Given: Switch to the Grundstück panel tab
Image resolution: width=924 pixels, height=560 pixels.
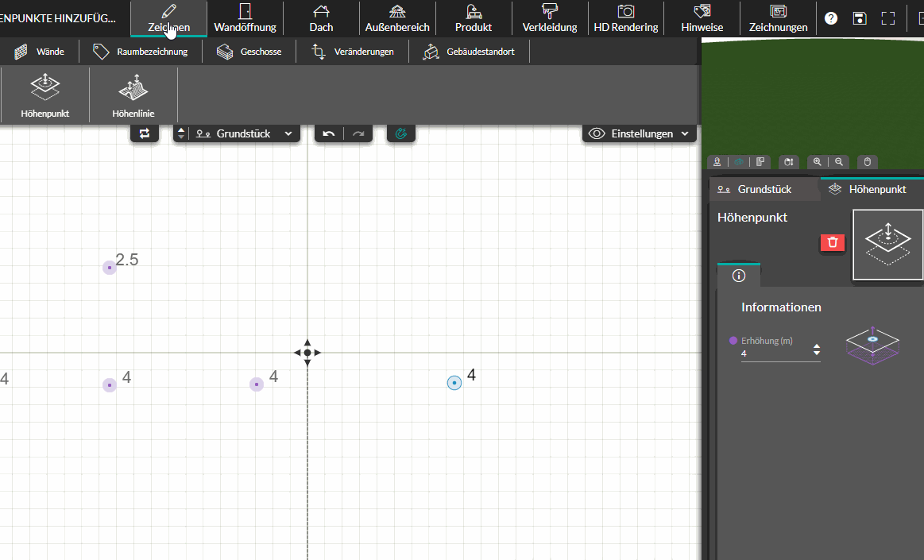Looking at the screenshot, I should [764, 189].
